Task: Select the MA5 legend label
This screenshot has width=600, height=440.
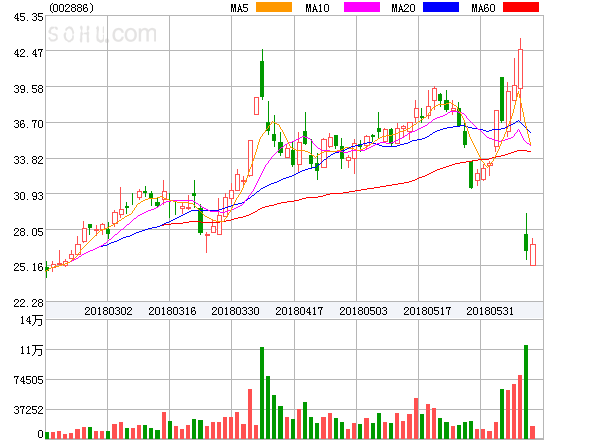Action: (x=240, y=8)
